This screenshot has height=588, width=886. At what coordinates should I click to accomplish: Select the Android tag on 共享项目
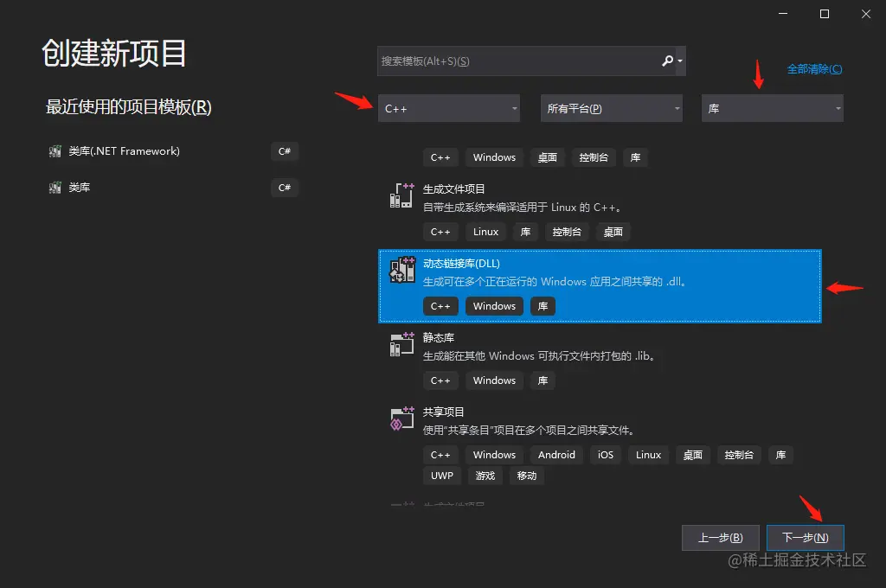[x=556, y=454]
